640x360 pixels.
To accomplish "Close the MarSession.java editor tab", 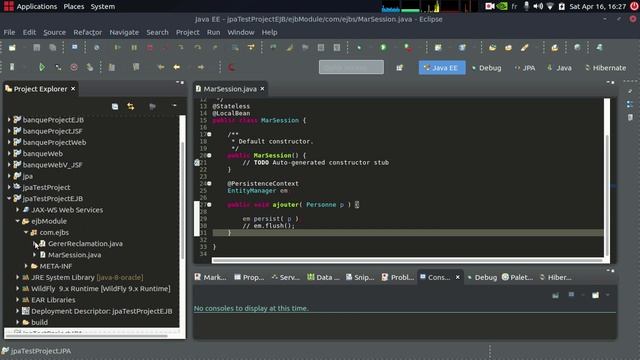I will 262,89.
